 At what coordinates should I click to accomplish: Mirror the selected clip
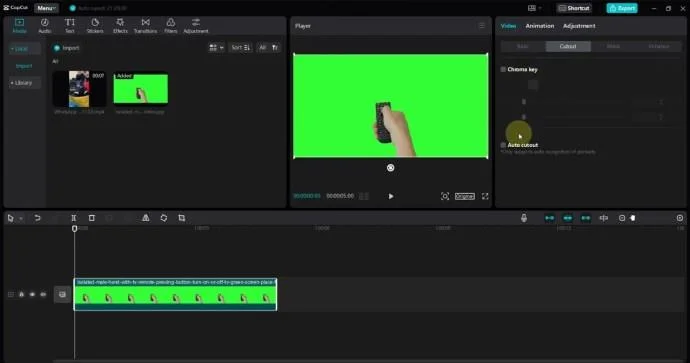tap(146, 218)
